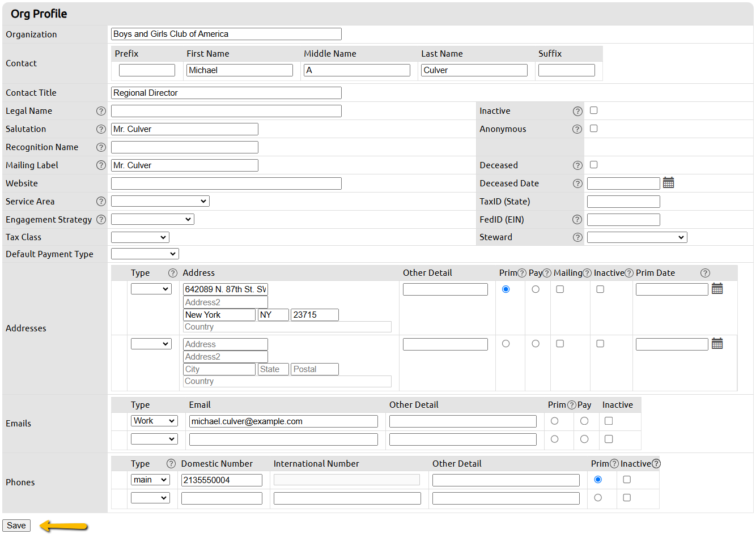Click the Website input field
The image size is (756, 538).
point(226,183)
